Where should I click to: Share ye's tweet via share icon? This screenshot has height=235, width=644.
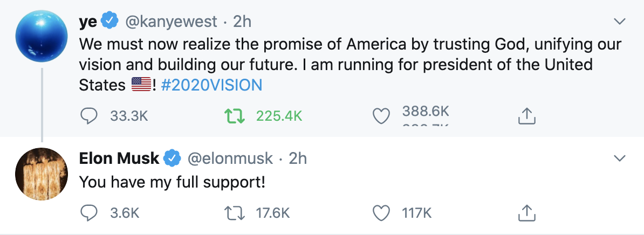tap(526, 115)
